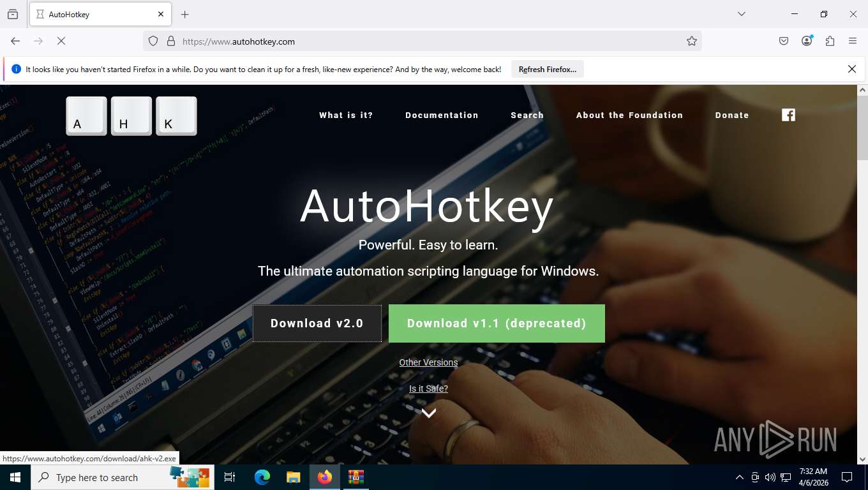Bookmark this page with the star
Image resolution: width=868 pixels, height=490 pixels.
692,41
